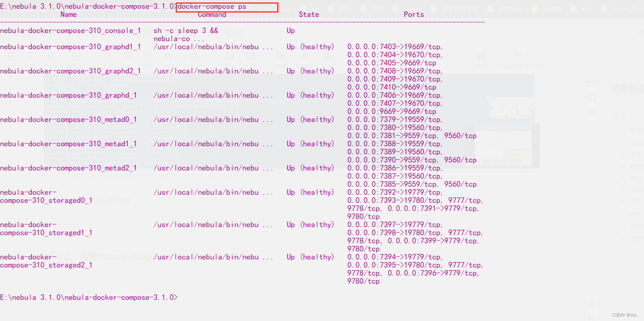The image size is (644, 321).
Task: Click "Up (healthy)" in the storaged2_1 row
Action: [x=310, y=257]
